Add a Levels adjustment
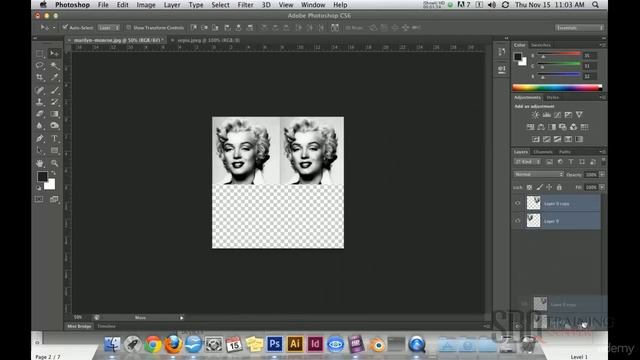The width and height of the screenshot is (640, 360). coord(547,115)
